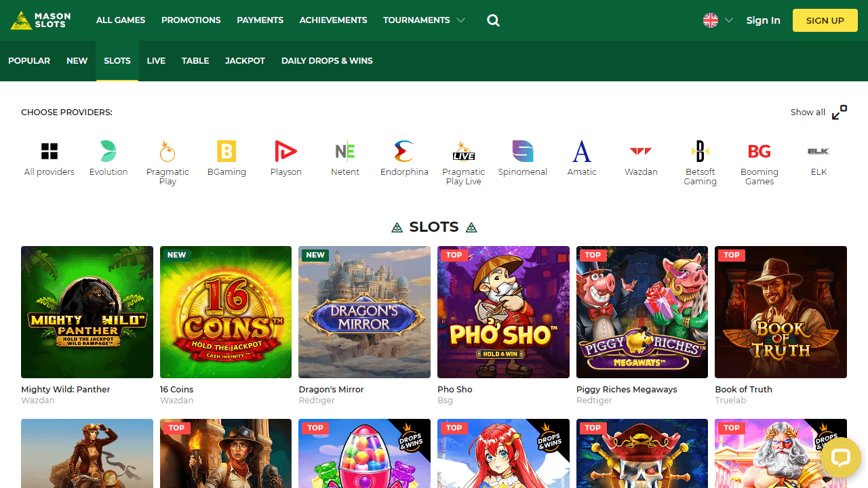The image size is (868, 488).
Task: Click Bsg provider name under Pho Sho
Action: coord(445,401)
